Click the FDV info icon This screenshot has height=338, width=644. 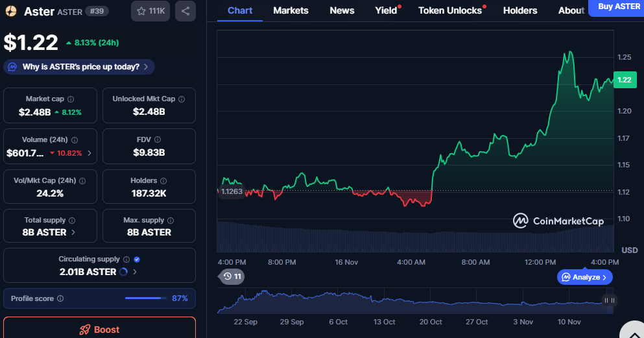(x=158, y=139)
